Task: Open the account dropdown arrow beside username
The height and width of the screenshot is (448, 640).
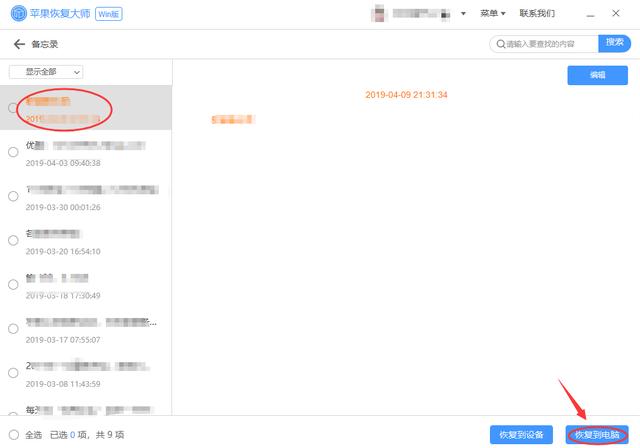Action: point(463,13)
